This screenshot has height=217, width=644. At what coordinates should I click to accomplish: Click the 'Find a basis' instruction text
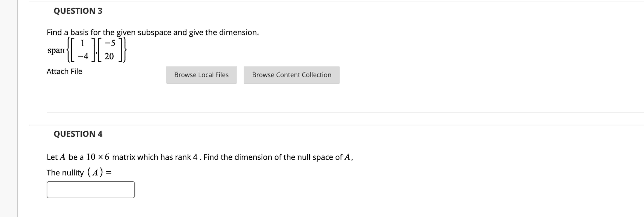coord(152,32)
